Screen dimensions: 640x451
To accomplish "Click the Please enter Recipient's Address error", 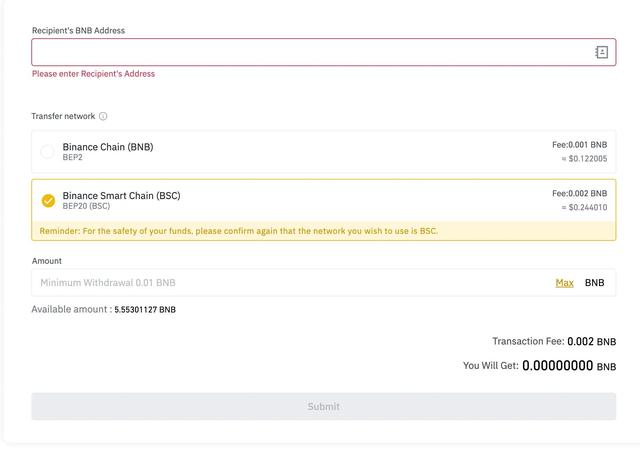I will click(x=93, y=74).
